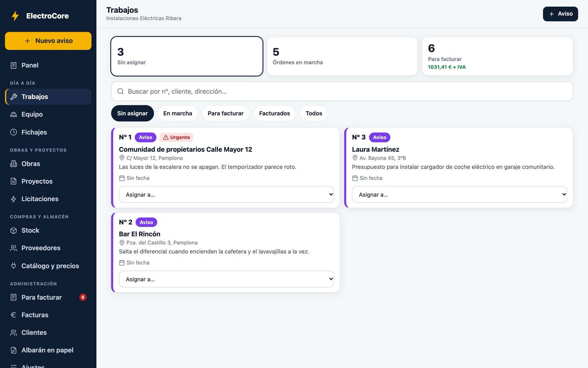This screenshot has height=368, width=588.
Task: Click the users icon for Clientes
Action: coord(14,333)
